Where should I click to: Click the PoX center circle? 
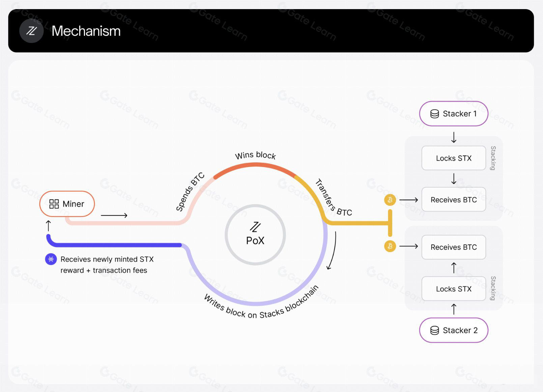[255, 234]
